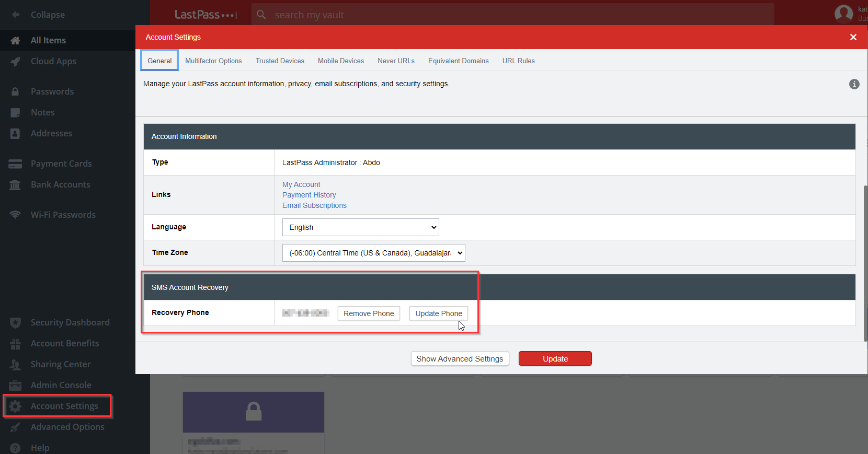Open the Equivalent Domains tab
868x454 pixels.
[459, 61]
